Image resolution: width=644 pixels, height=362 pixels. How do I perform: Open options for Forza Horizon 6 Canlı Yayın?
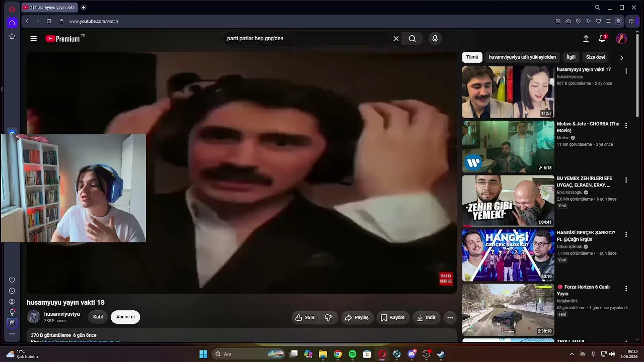[x=626, y=289]
